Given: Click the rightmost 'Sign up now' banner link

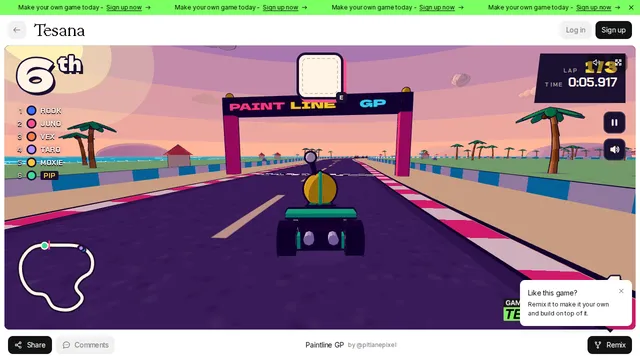Looking at the screenshot, I should [593, 7].
